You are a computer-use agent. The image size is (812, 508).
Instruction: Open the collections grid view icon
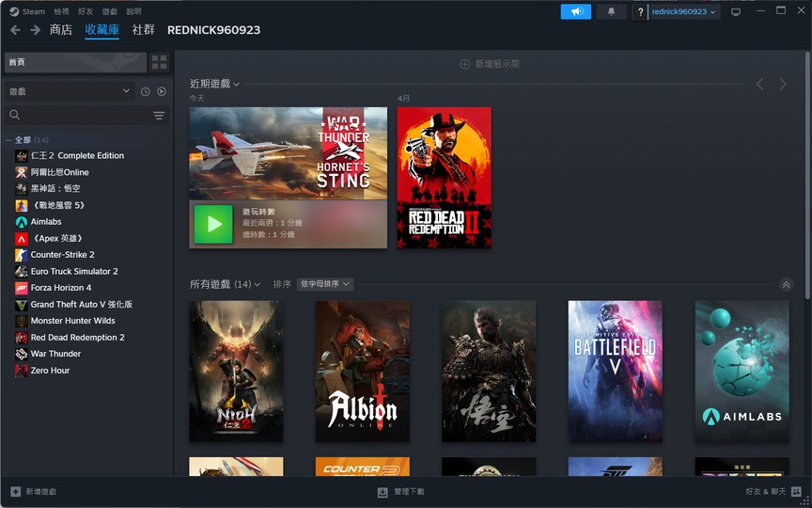click(160, 62)
